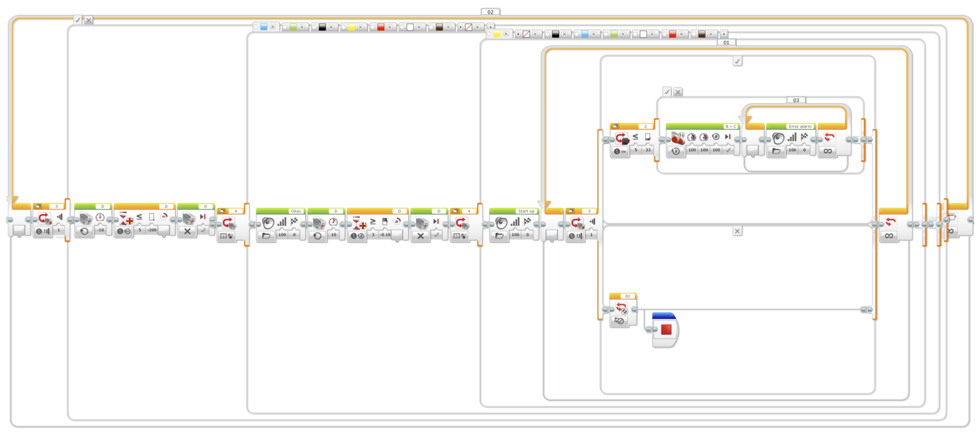The image size is (980, 435).
Task: Set yellow as default case in lower tab row
Action: click(490, 34)
